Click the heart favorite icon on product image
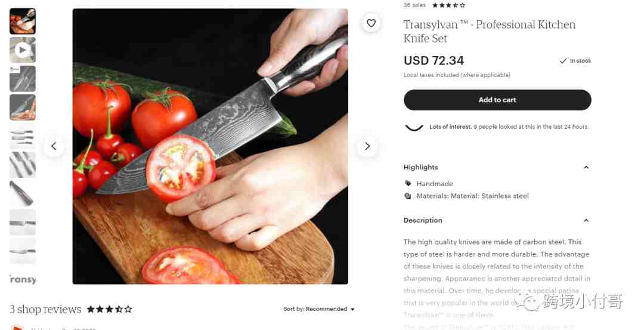The image size is (644, 330). pyautogui.click(x=371, y=23)
